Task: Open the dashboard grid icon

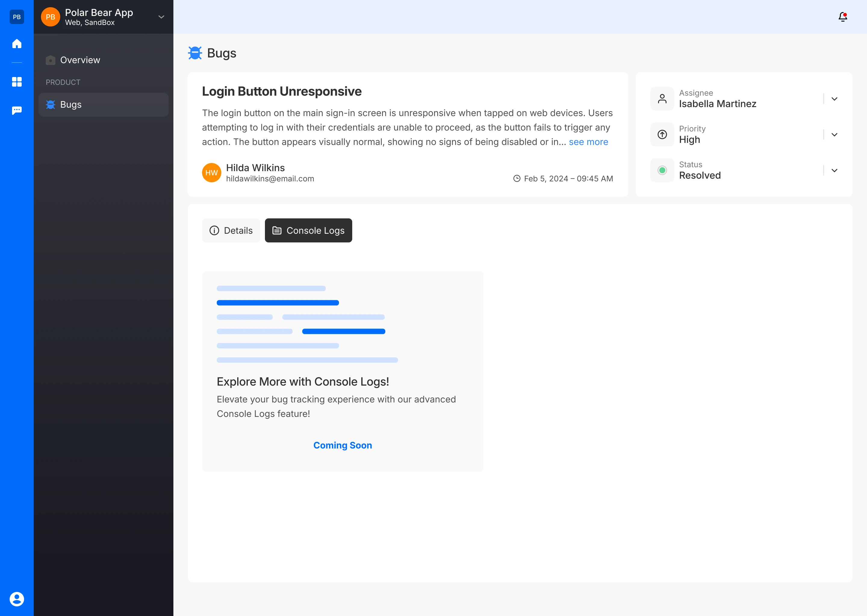Action: tap(17, 82)
